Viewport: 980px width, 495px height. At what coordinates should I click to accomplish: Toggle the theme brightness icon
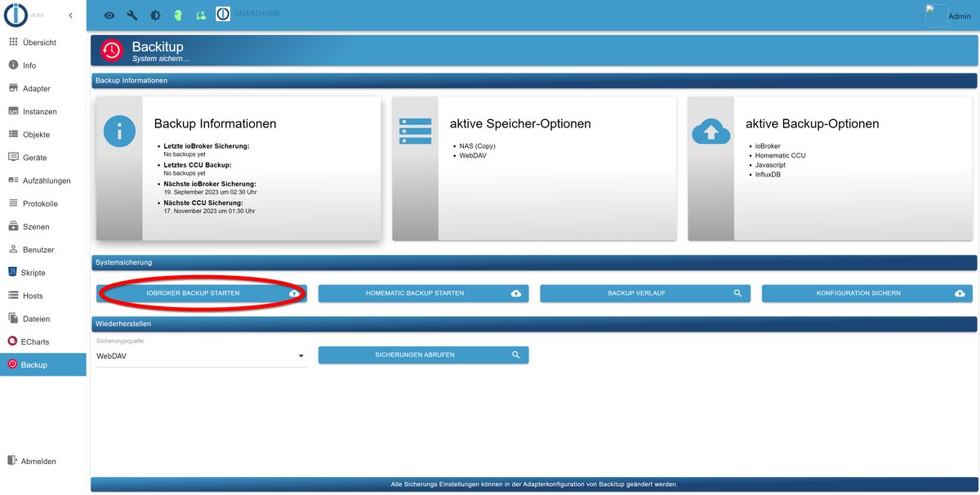tap(155, 16)
